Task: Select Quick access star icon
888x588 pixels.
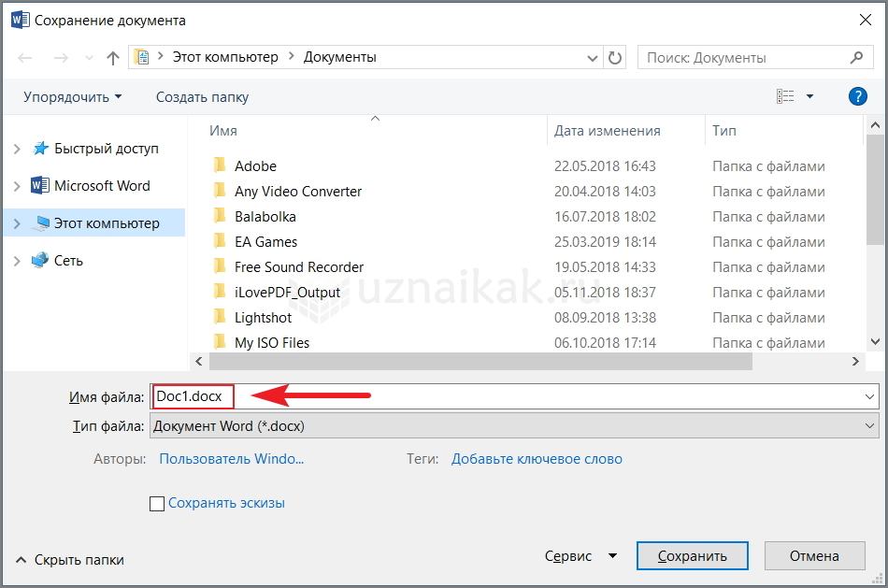Action: [x=40, y=149]
